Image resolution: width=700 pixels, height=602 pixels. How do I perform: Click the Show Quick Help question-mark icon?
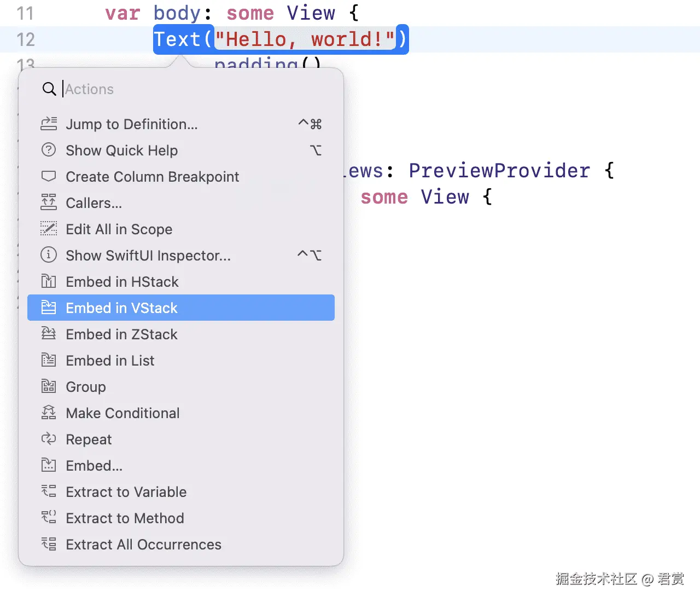coord(49,150)
